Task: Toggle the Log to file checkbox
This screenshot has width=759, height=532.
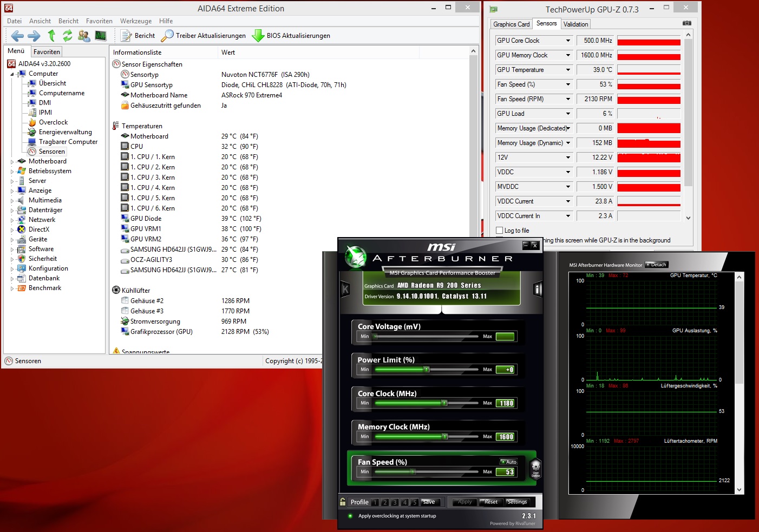Action: 500,231
